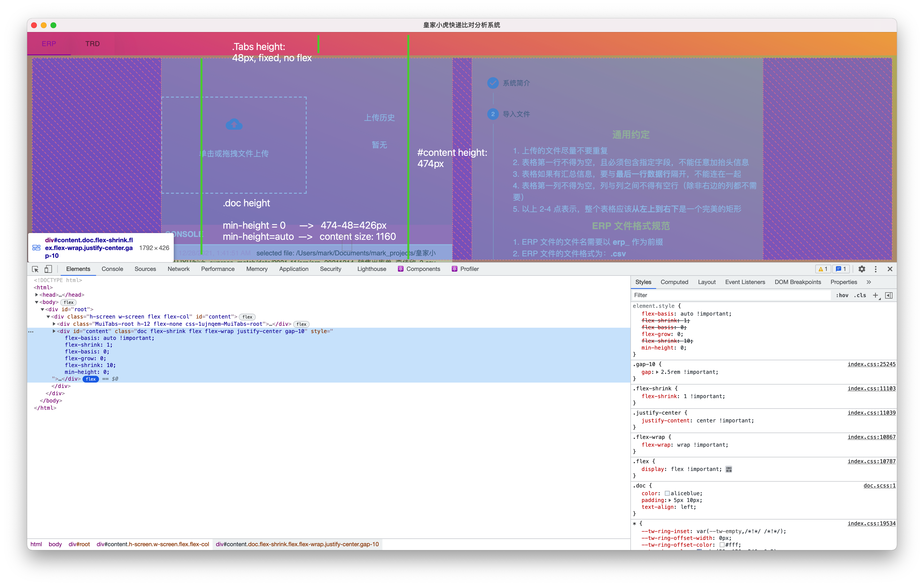
Task: Expand the head element node
Action: coord(36,295)
